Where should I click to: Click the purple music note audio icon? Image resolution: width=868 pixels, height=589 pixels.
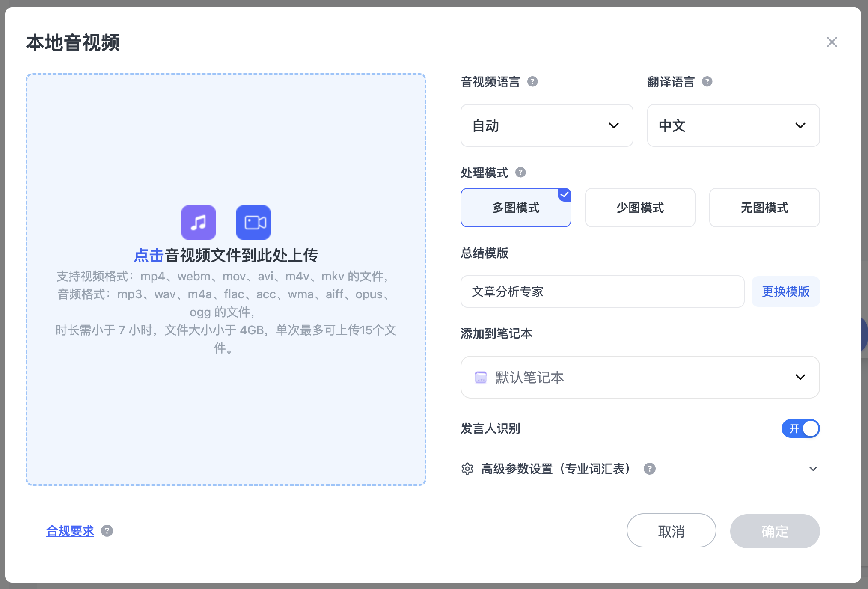[199, 223]
